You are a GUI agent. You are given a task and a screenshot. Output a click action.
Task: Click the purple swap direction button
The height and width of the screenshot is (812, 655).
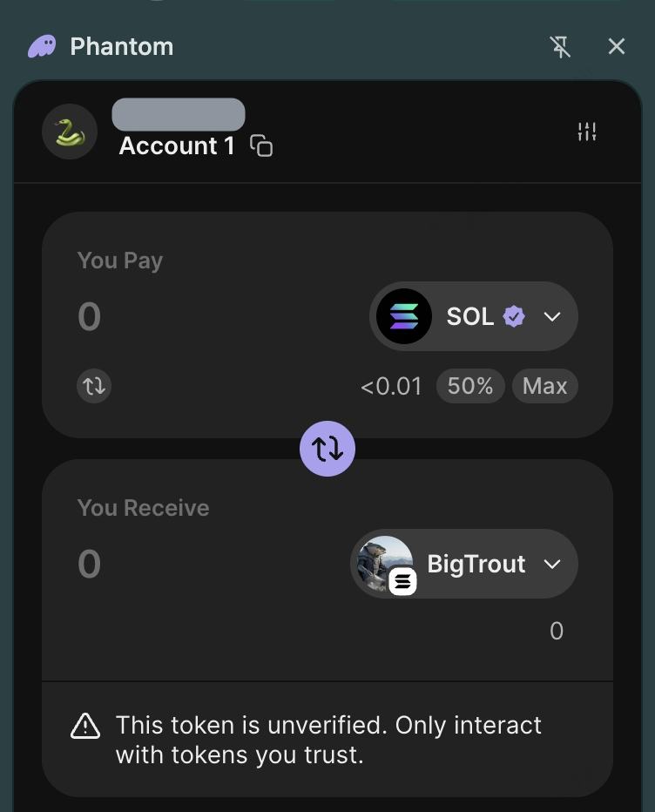[327, 449]
